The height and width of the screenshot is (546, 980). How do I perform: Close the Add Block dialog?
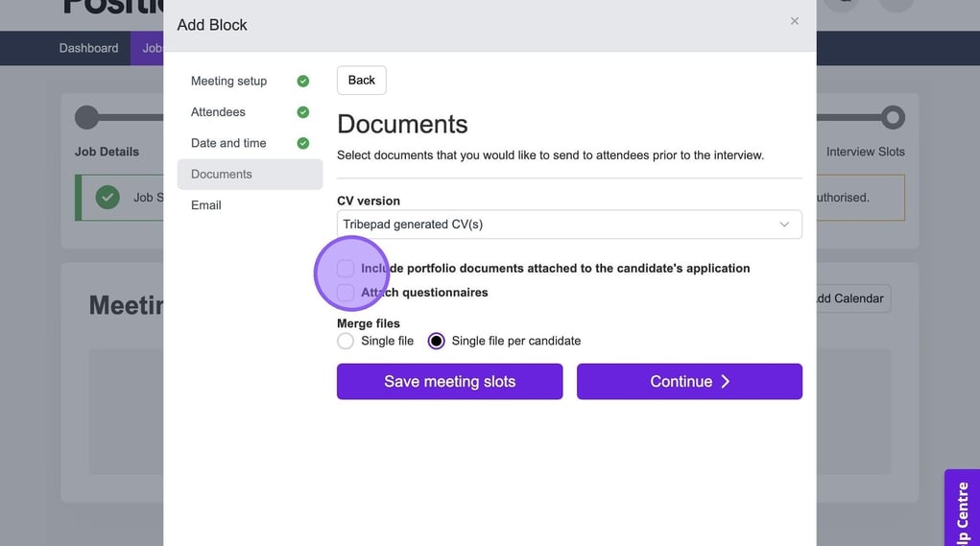click(x=794, y=21)
